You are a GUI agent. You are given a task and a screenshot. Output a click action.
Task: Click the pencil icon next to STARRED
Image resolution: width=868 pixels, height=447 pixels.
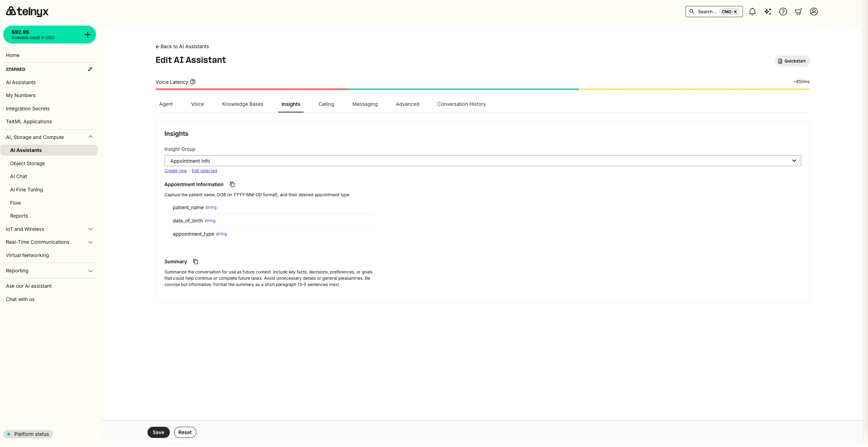90,69
